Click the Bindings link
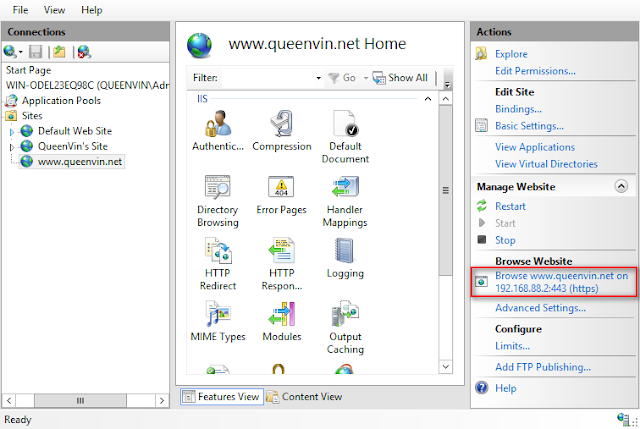The image size is (640, 429). (518, 109)
